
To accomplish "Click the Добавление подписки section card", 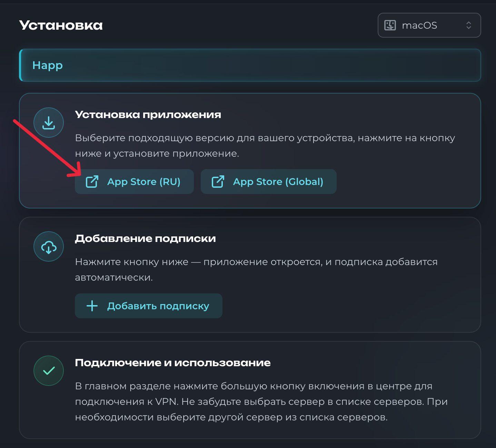I will [251, 274].
